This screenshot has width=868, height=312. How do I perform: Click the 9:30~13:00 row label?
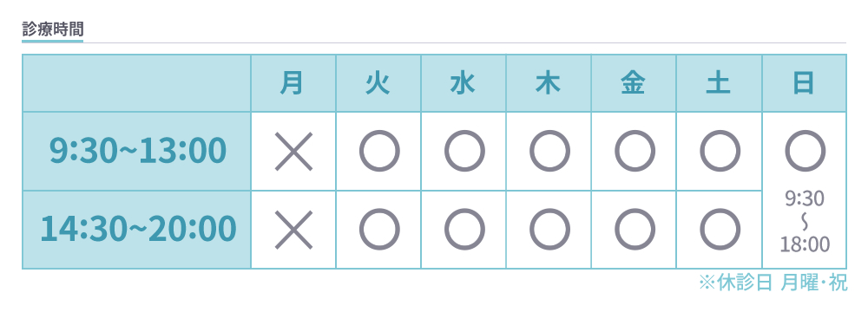(x=137, y=151)
